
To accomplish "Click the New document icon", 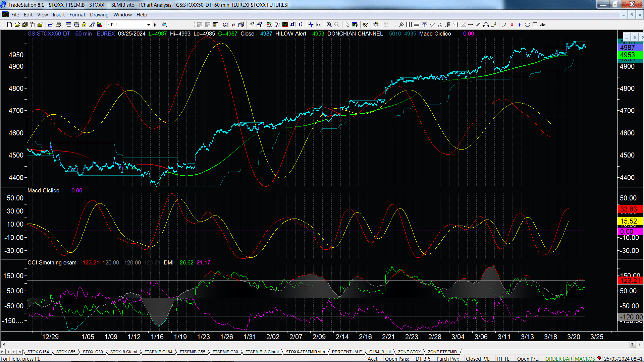I will (x=9, y=25).
